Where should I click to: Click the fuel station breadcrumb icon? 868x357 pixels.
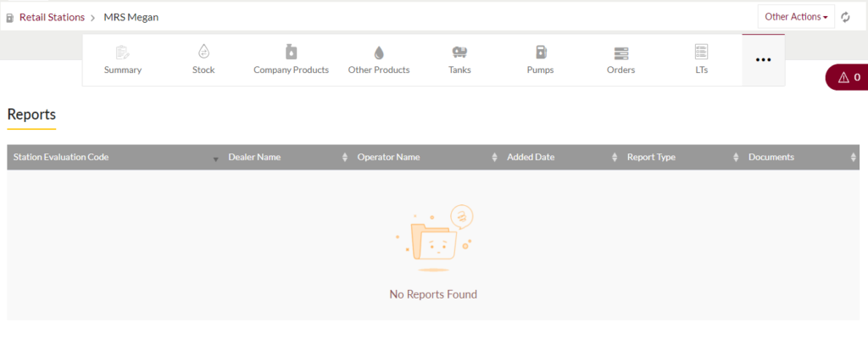point(10,18)
